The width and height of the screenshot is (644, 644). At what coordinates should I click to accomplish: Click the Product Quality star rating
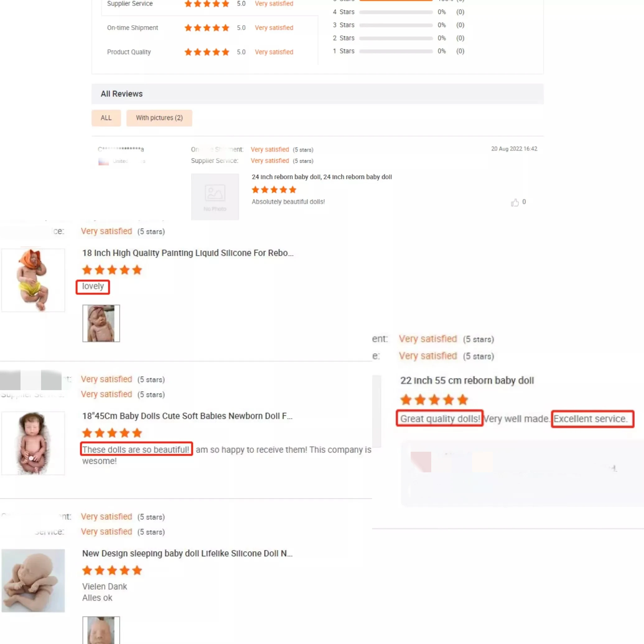click(207, 52)
